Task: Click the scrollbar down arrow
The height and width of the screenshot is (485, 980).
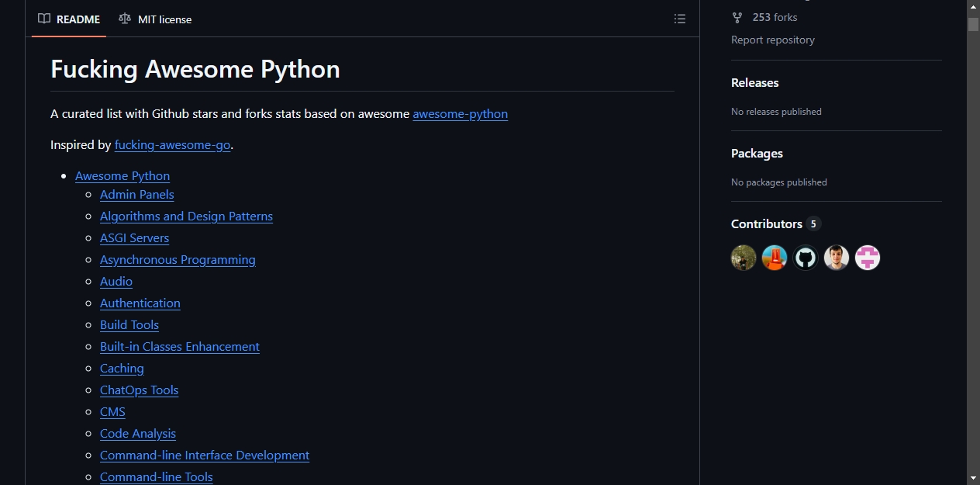Action: (973, 477)
